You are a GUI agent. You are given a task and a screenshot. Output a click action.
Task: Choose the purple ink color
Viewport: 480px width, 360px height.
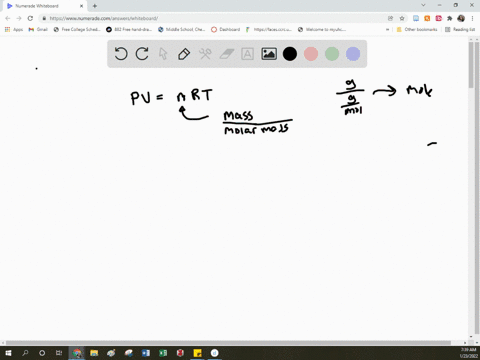coord(353,54)
